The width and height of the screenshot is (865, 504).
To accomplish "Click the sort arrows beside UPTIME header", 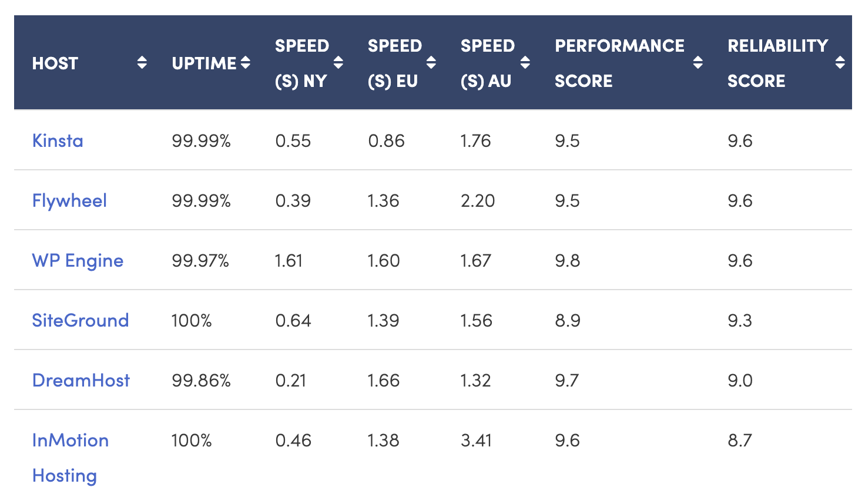I will (245, 63).
